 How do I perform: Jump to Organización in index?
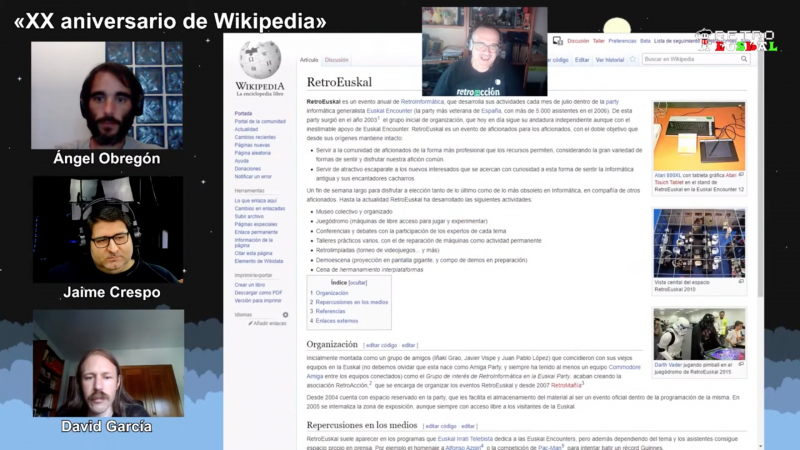pyautogui.click(x=332, y=293)
